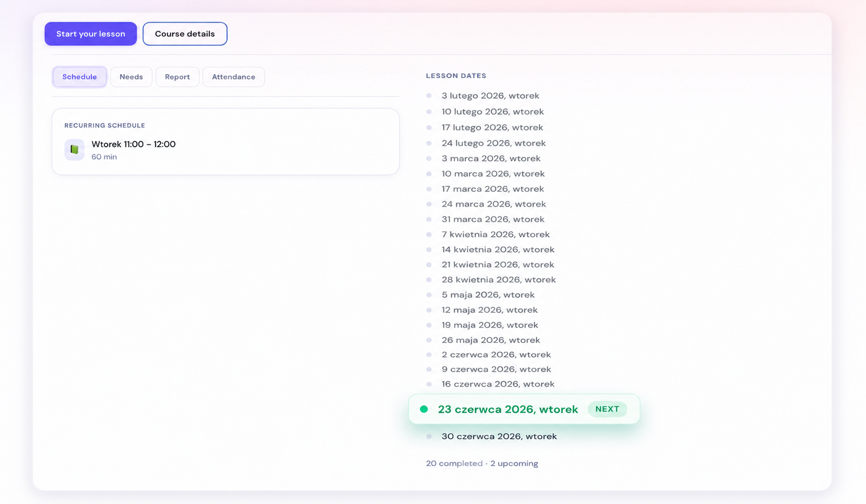Select lesson date 5 maja 2026, wtorek

click(488, 295)
